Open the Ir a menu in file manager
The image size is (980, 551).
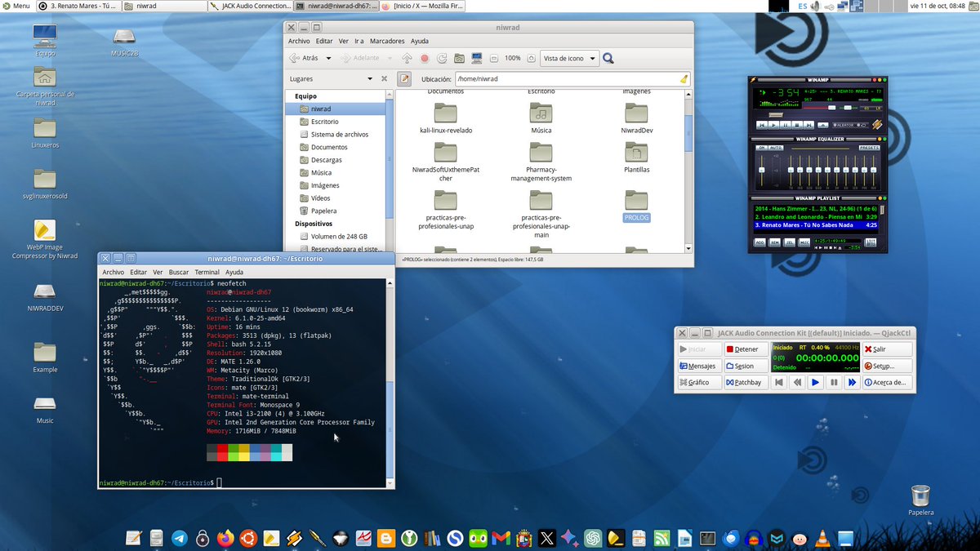tap(359, 41)
